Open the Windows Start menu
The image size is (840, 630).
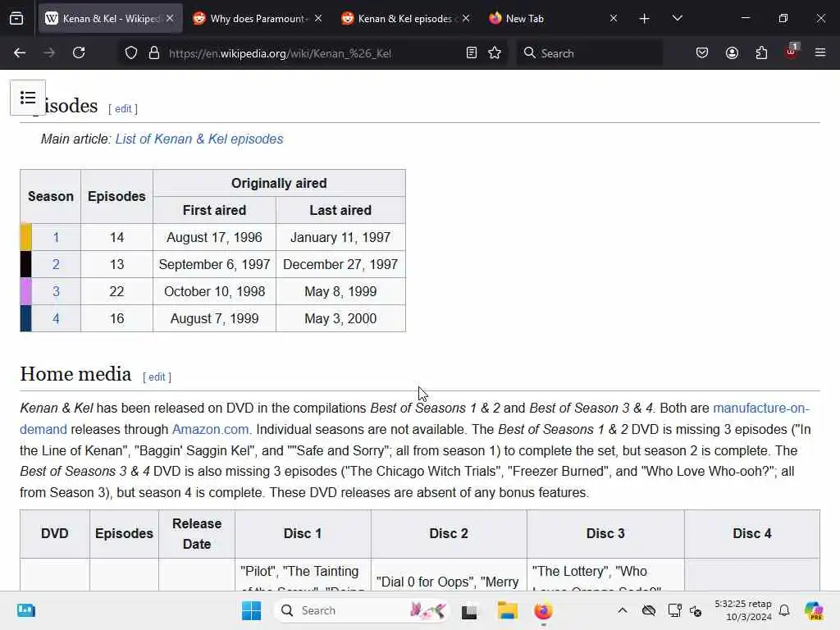coord(251,610)
